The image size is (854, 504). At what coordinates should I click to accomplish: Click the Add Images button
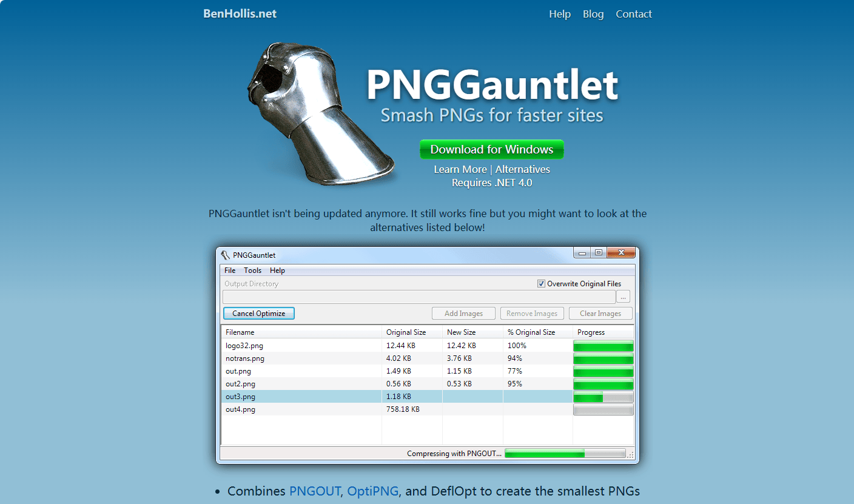pyautogui.click(x=464, y=314)
